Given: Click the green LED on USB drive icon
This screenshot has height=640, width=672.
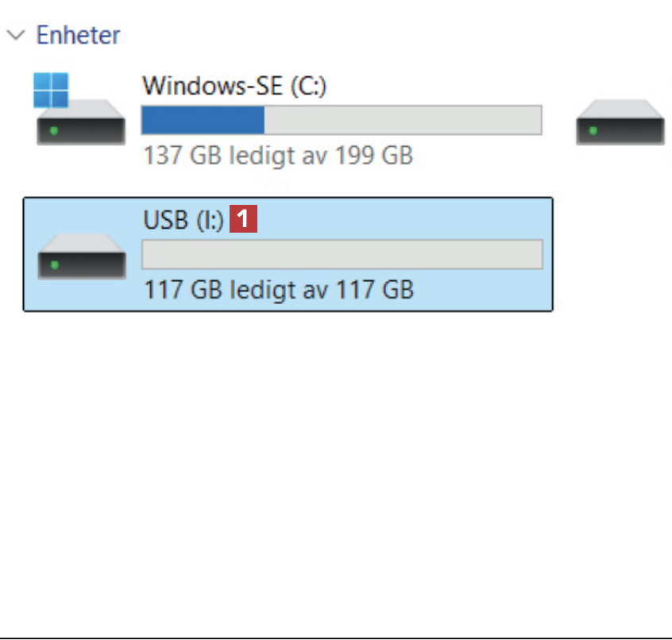Looking at the screenshot, I should coord(54,265).
